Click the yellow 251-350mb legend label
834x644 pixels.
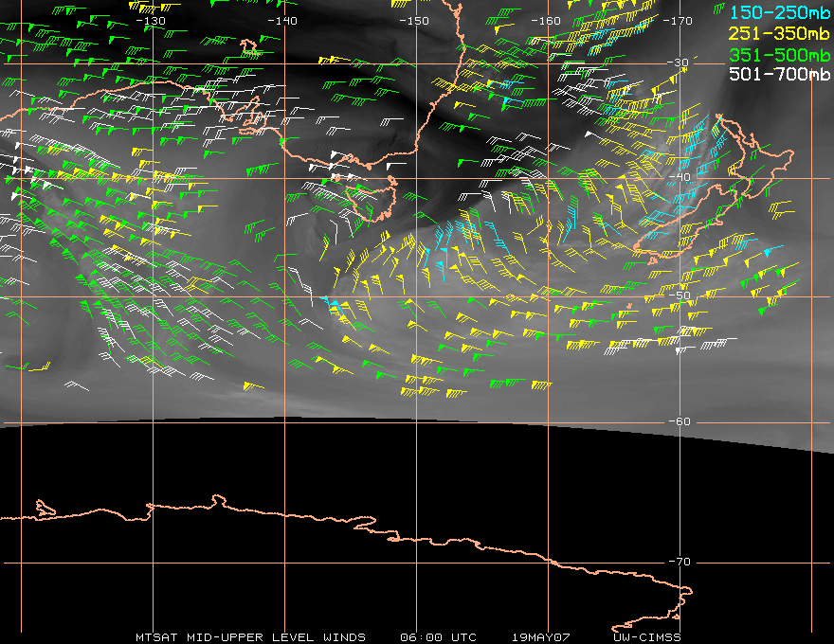780,33
